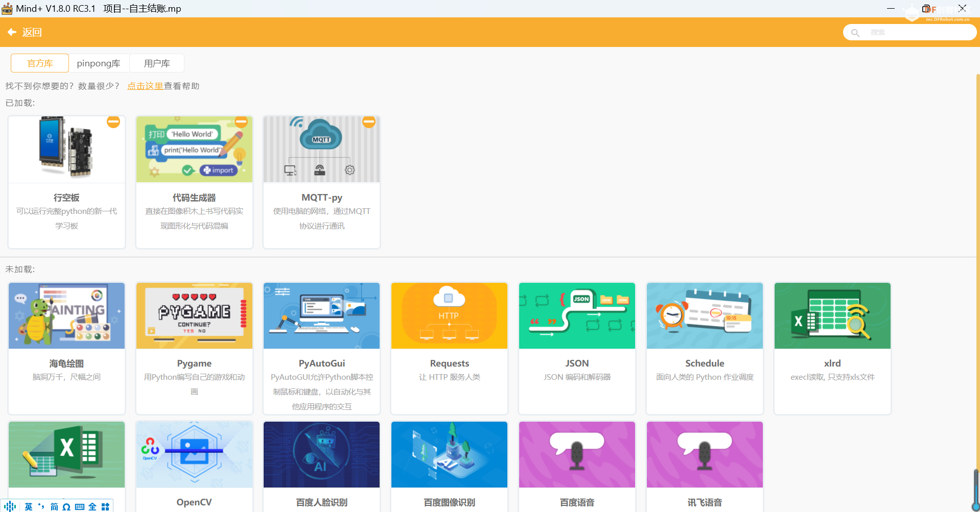Toggle IME punctuation mode icon
The image size is (980, 512).
point(41,506)
